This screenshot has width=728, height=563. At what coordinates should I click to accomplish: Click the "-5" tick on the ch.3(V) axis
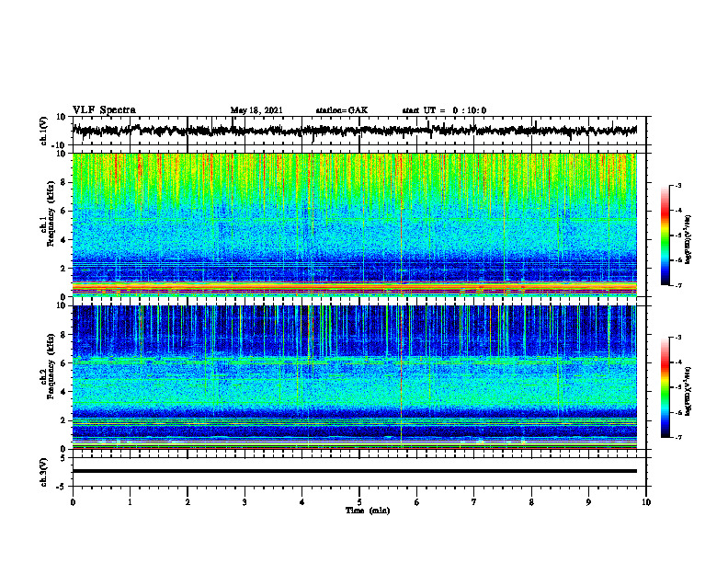pyautogui.click(x=61, y=487)
